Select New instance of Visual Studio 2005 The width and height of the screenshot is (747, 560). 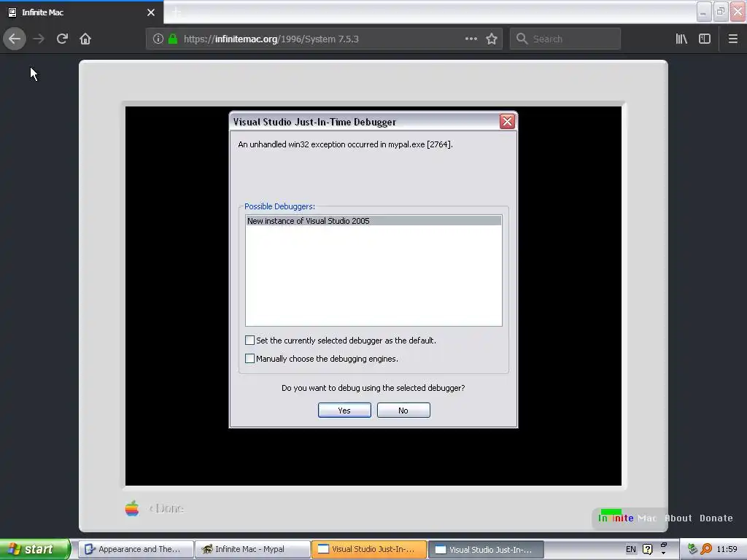click(x=373, y=221)
